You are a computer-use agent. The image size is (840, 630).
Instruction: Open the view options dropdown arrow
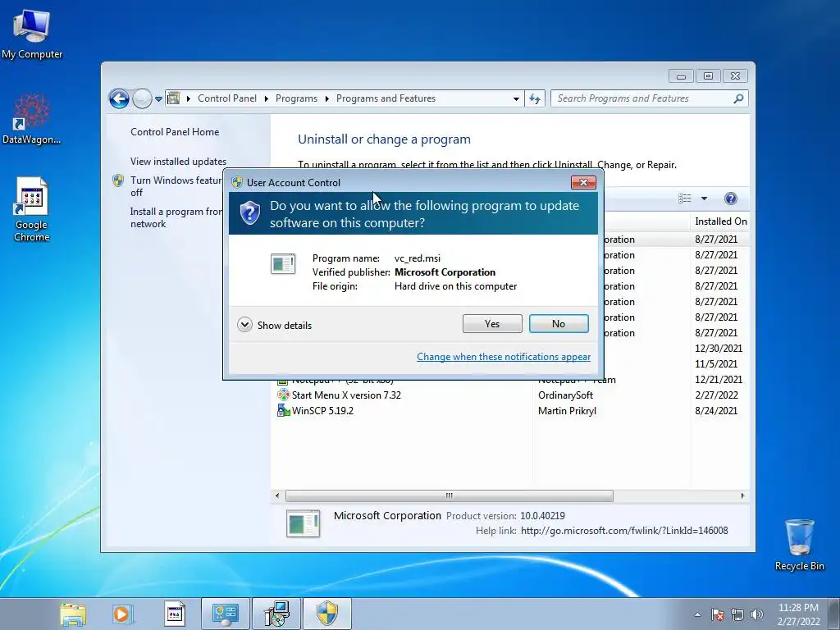coord(704,199)
